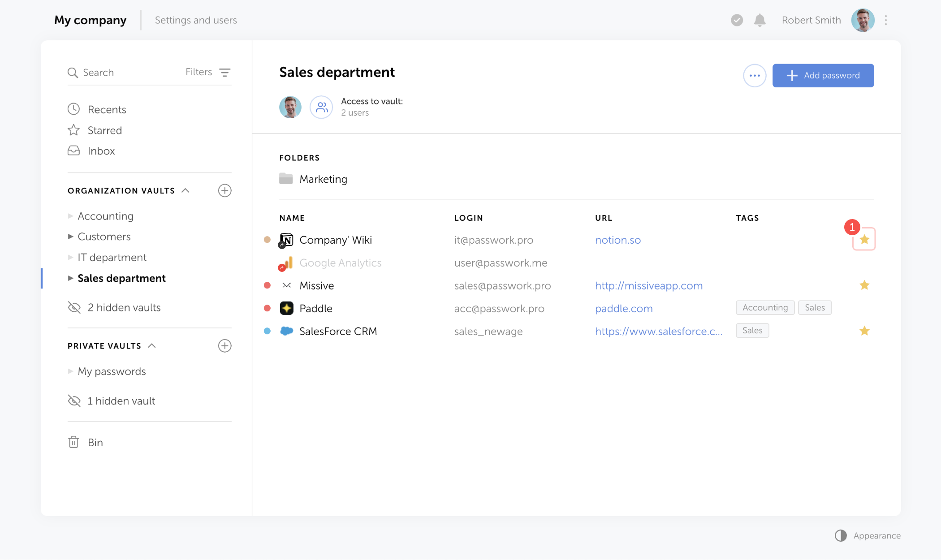Unstar the Company' Wiki password
This screenshot has width=941, height=560.
pos(864,239)
